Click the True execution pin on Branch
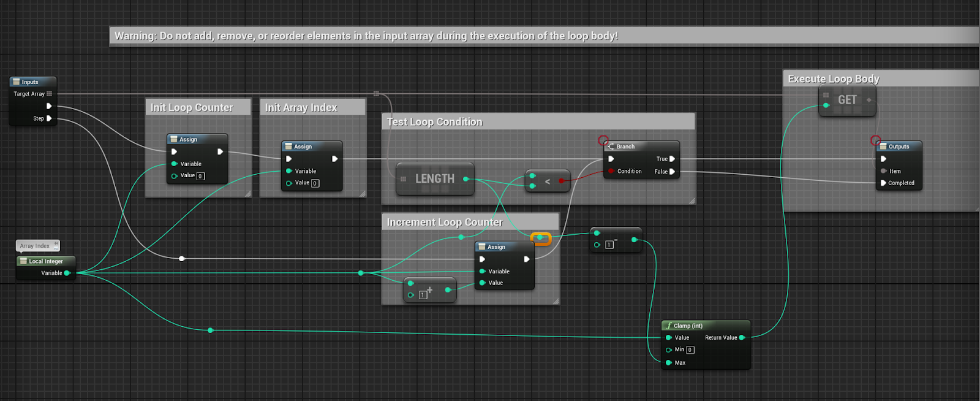The height and width of the screenshot is (401, 980). pos(672,159)
